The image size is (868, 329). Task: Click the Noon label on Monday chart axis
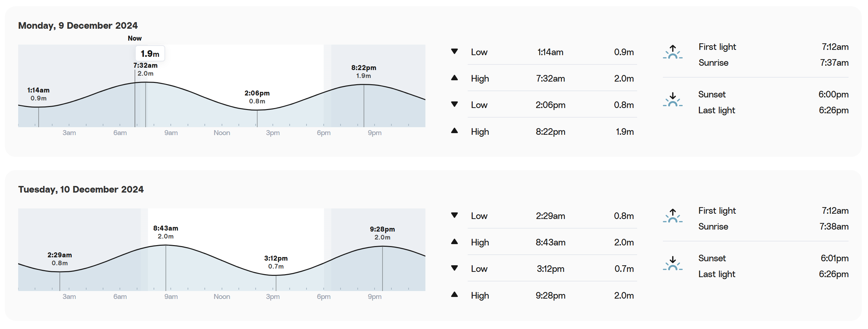(x=222, y=133)
